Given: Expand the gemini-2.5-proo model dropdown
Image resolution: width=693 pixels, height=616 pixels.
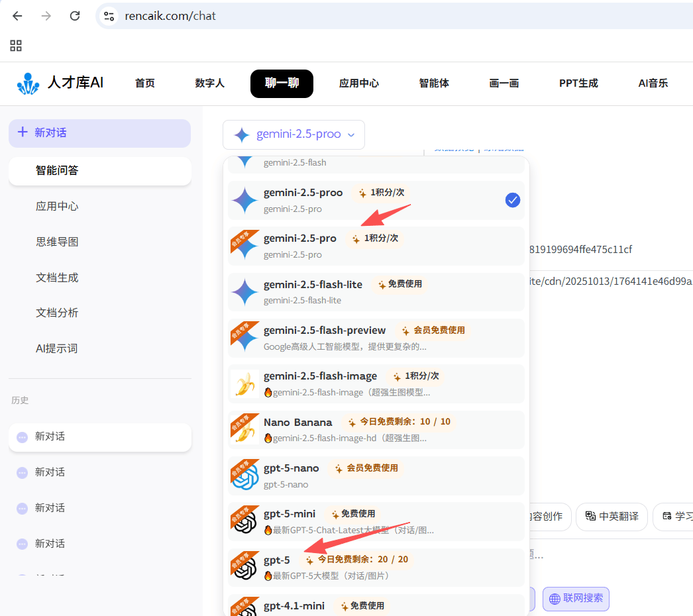Looking at the screenshot, I should 293,134.
